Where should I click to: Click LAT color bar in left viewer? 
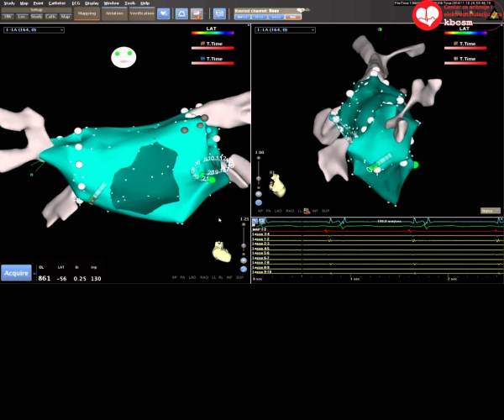coord(213,33)
